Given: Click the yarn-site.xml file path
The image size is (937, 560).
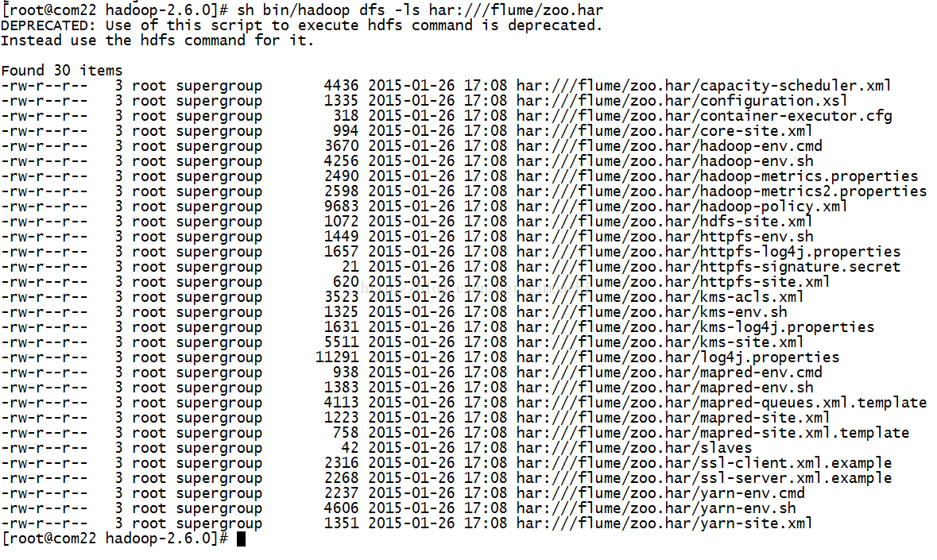Looking at the screenshot, I should click(664, 523).
